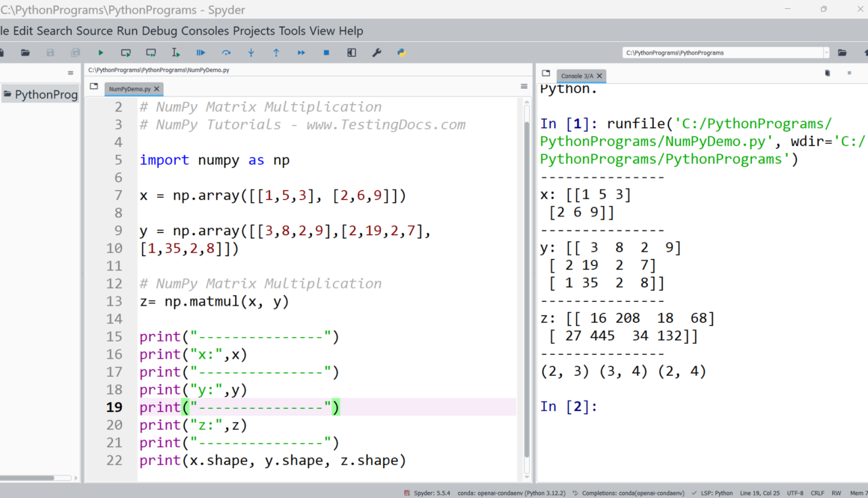
Task: Open the editor pane options hamburger menu
Action: tap(524, 87)
